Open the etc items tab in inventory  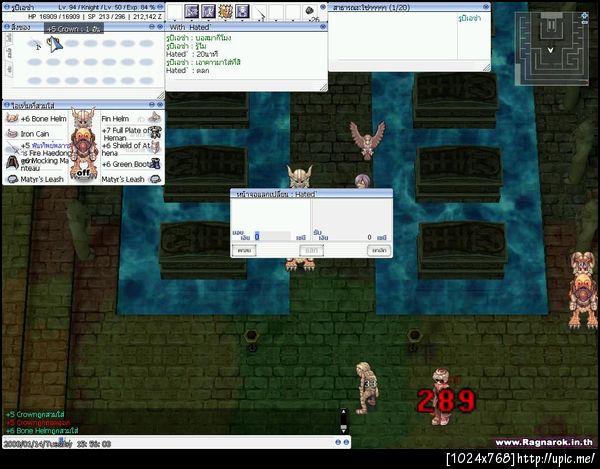tap(8, 70)
